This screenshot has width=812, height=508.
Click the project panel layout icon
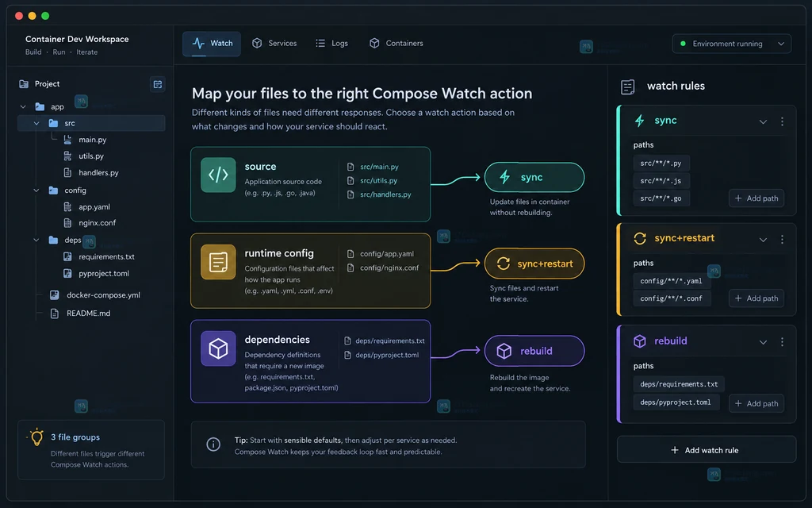(x=158, y=84)
